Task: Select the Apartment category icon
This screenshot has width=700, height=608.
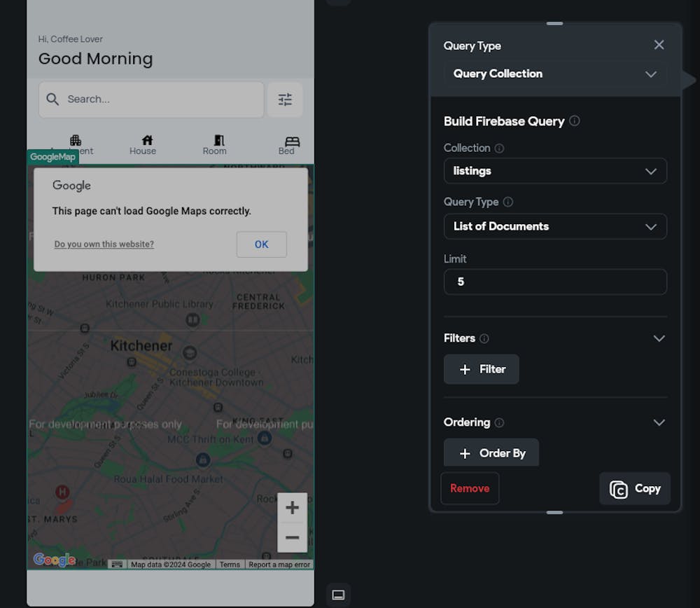Action: [x=76, y=140]
